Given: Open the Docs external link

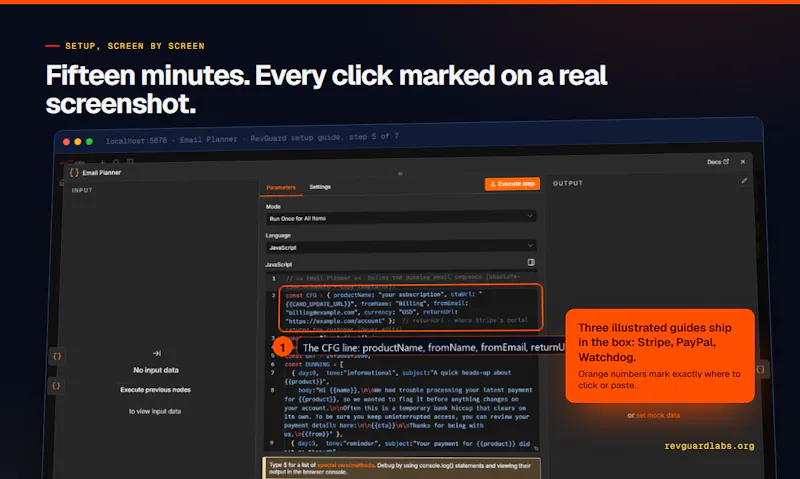Looking at the screenshot, I should [717, 162].
